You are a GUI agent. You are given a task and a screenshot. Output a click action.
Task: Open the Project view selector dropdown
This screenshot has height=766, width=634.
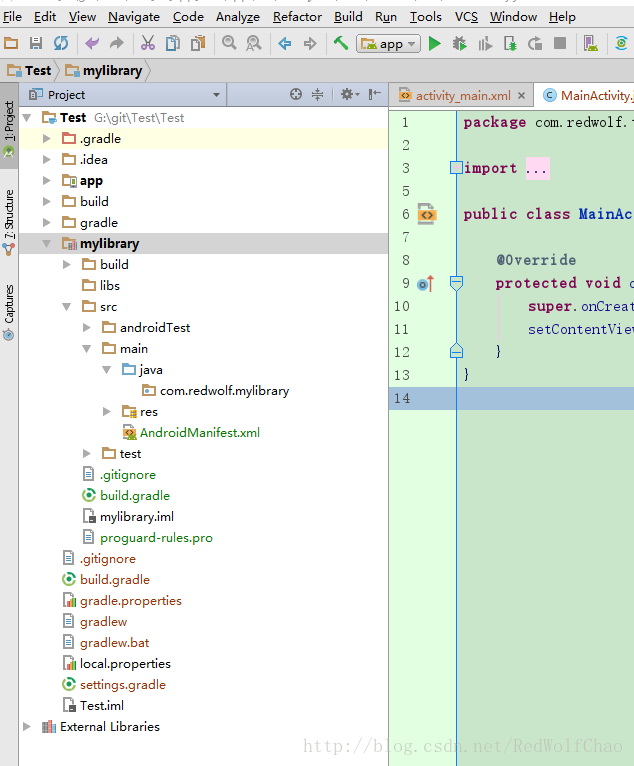(x=125, y=95)
